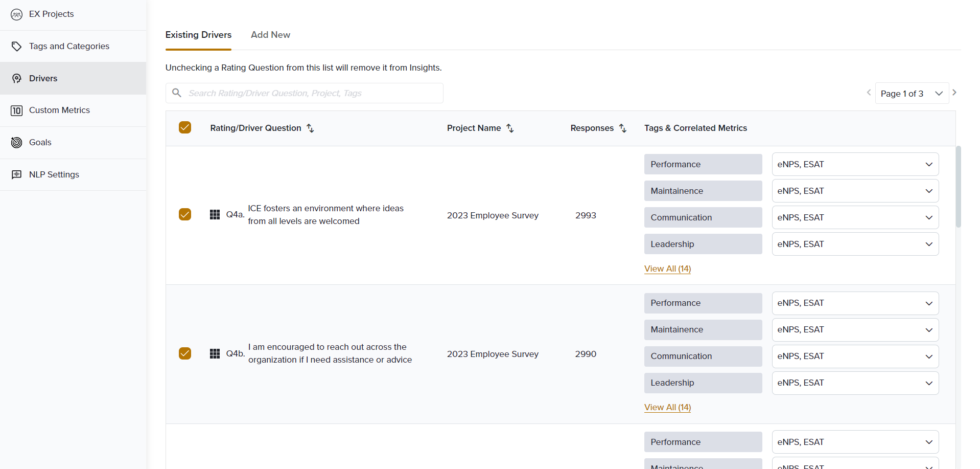
Task: Click View All (14) for Q4a
Action: pyautogui.click(x=667, y=269)
